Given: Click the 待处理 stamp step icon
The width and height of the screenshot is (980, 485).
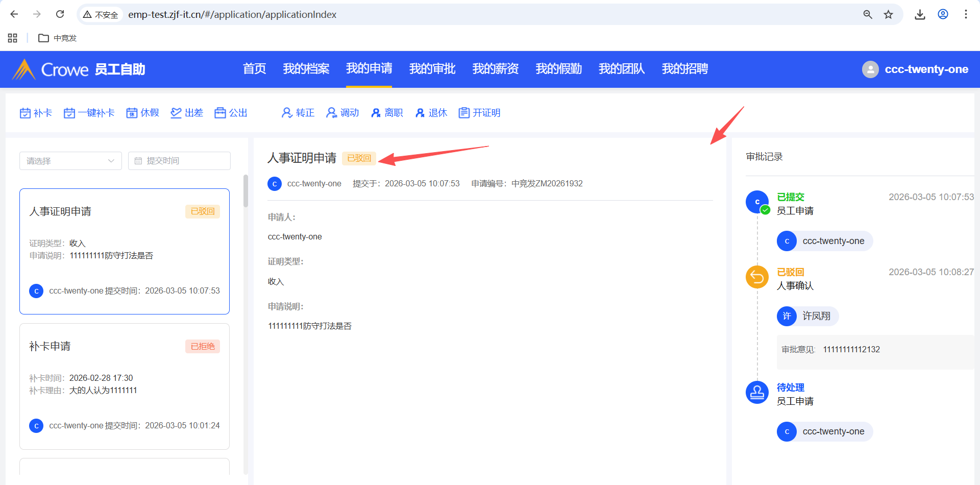Looking at the screenshot, I should coord(757,393).
